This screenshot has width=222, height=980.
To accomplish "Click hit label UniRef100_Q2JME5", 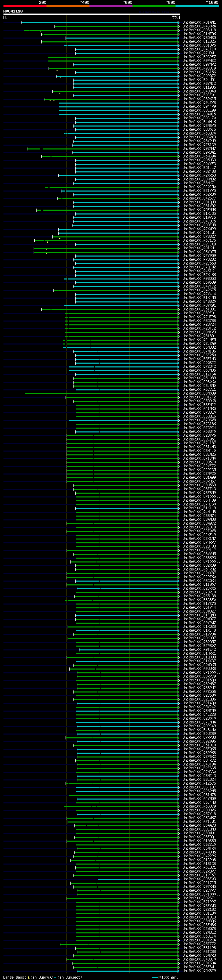I will (x=199, y=340).
